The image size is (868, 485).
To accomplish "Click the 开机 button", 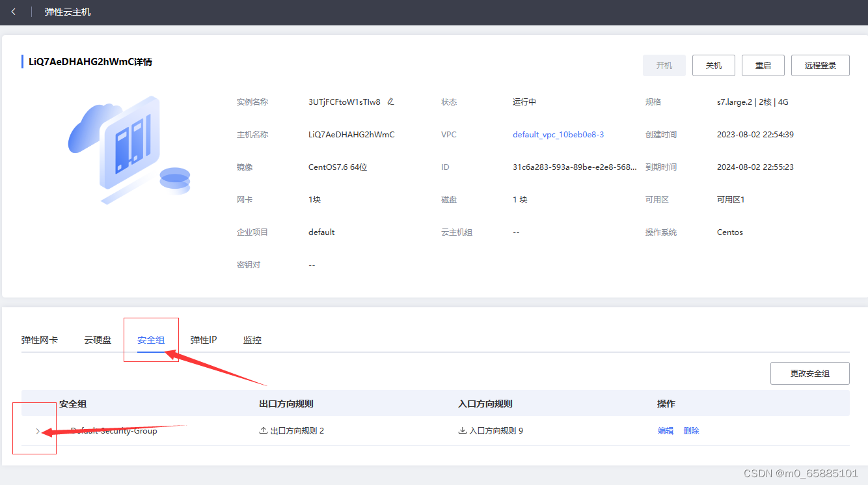I will [x=664, y=66].
